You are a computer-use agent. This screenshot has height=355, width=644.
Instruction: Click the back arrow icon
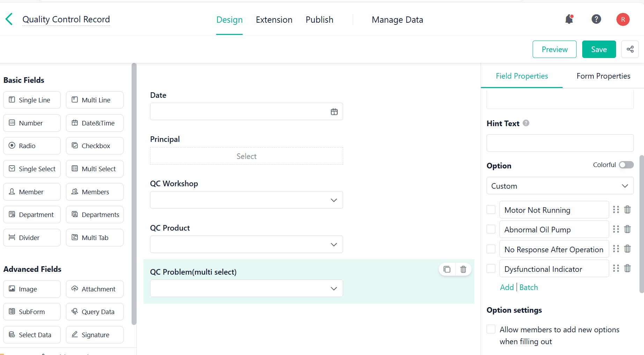(9, 19)
